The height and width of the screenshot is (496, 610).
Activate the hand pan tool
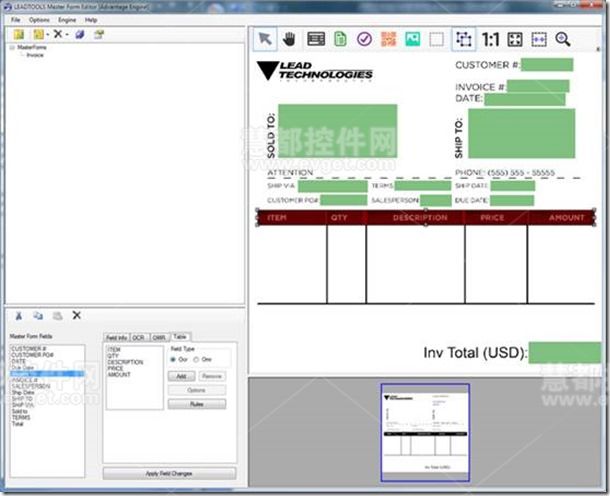click(289, 39)
